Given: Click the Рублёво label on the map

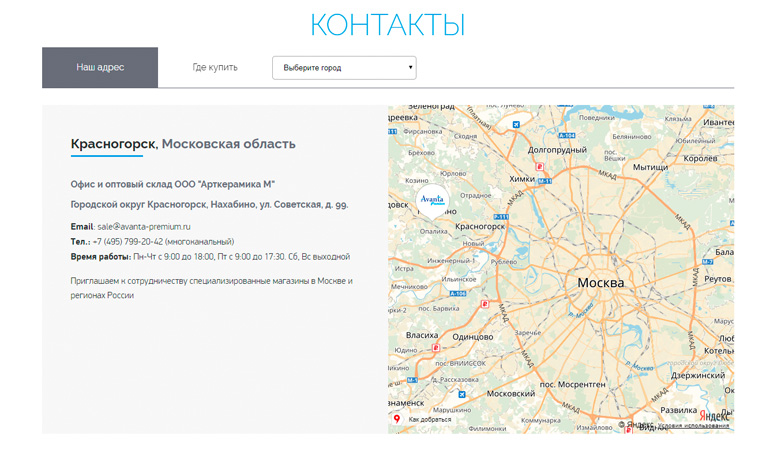Looking at the screenshot, I should tap(503, 261).
